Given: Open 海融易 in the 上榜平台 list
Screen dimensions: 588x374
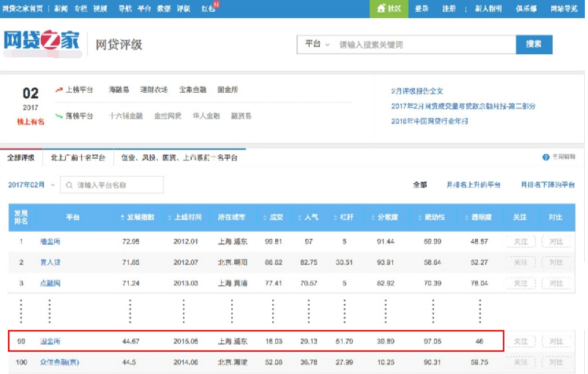Looking at the screenshot, I should [x=119, y=90].
